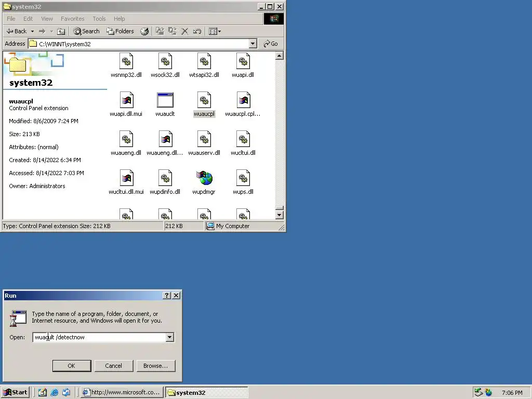Image resolution: width=532 pixels, height=399 pixels.
Task: Select the wupdinfo.dll file
Action: pyautogui.click(x=165, y=182)
